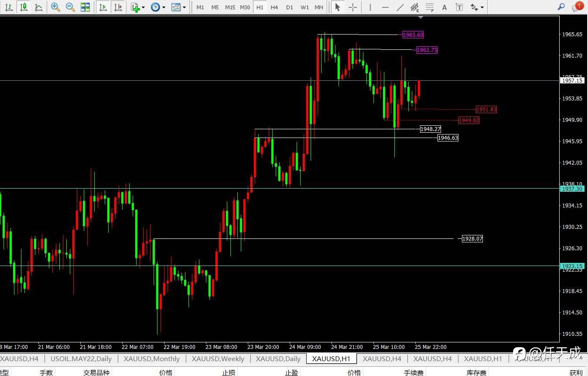
Task: Switch to XAUUSD,Monthly chart tab
Action: pos(151,359)
